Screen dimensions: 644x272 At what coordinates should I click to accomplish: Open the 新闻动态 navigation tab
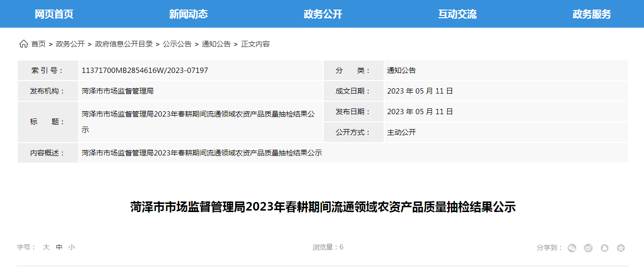click(x=188, y=14)
